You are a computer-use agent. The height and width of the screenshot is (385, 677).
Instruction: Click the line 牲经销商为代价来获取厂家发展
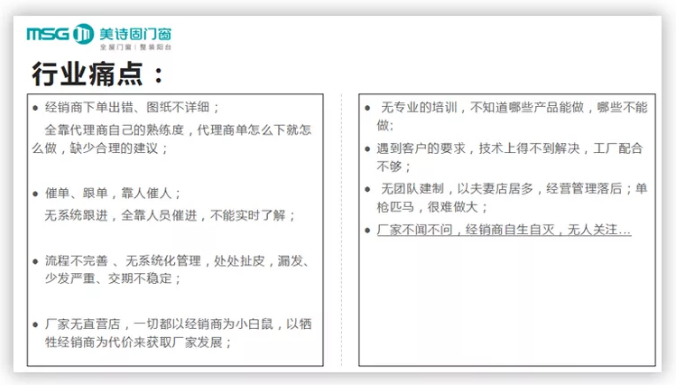138,342
